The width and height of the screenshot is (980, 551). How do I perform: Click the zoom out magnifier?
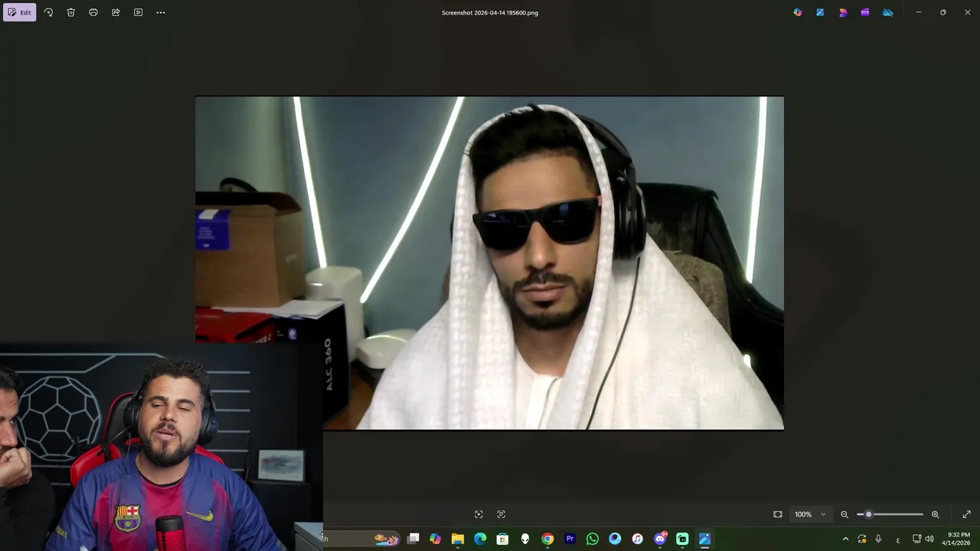click(x=844, y=514)
